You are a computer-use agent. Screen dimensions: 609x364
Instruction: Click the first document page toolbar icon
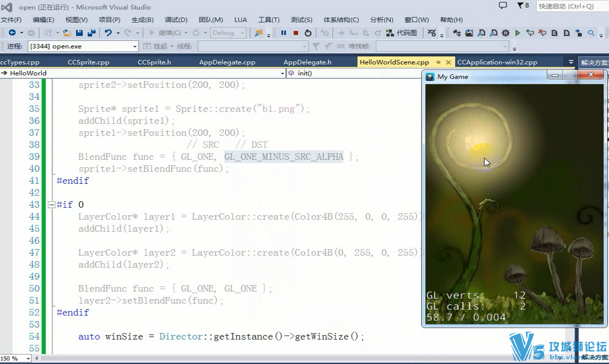coord(555,33)
